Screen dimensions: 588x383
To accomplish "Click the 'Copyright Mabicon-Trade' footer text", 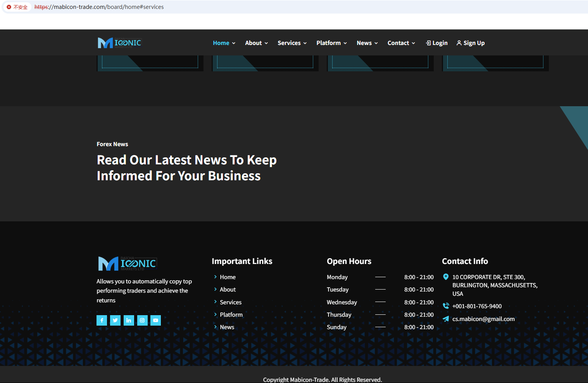I will pos(322,380).
